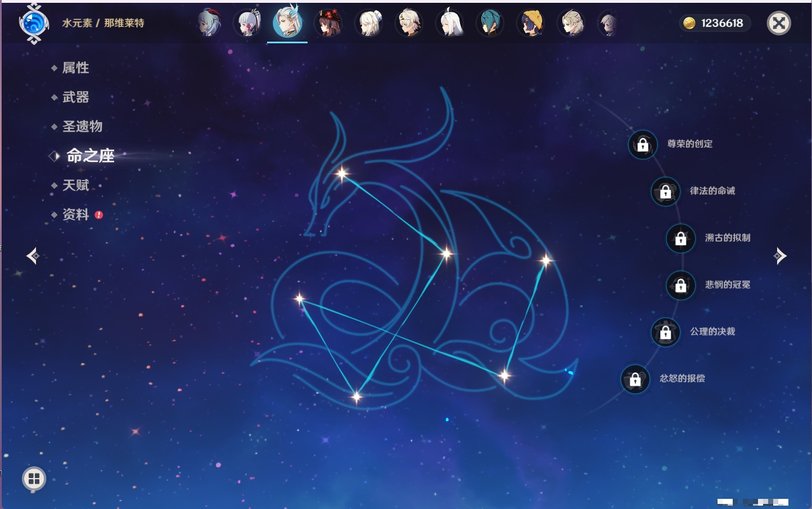Open the four-square grid button
Image resolution: width=812 pixels, height=509 pixels.
point(34,479)
